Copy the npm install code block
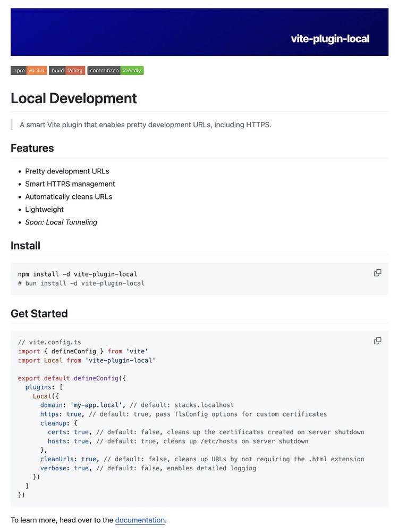This screenshot has height=532, width=398. coord(377,273)
